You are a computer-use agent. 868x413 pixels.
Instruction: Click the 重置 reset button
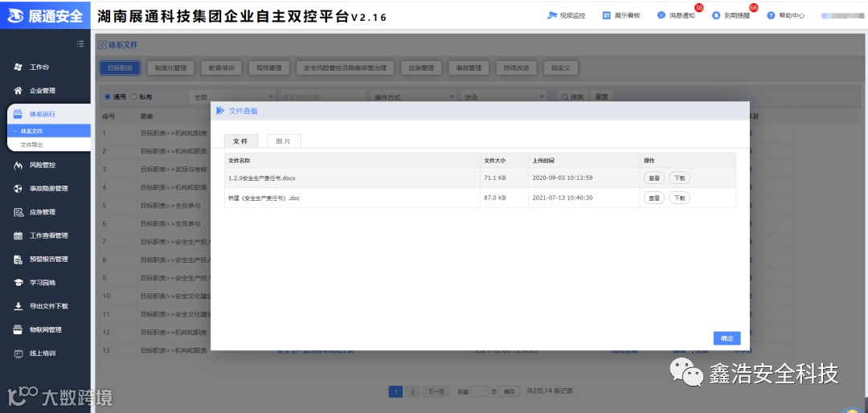point(601,97)
